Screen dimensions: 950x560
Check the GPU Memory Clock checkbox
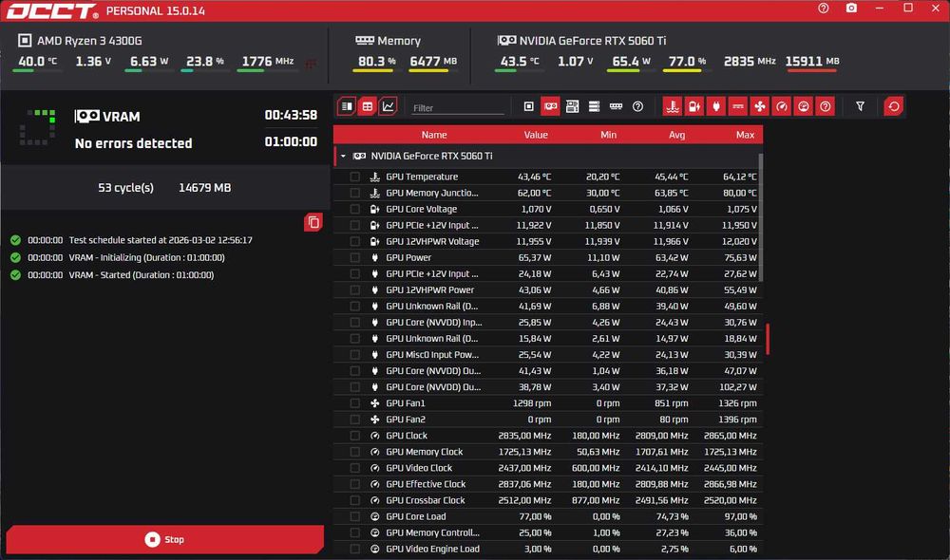click(x=355, y=452)
